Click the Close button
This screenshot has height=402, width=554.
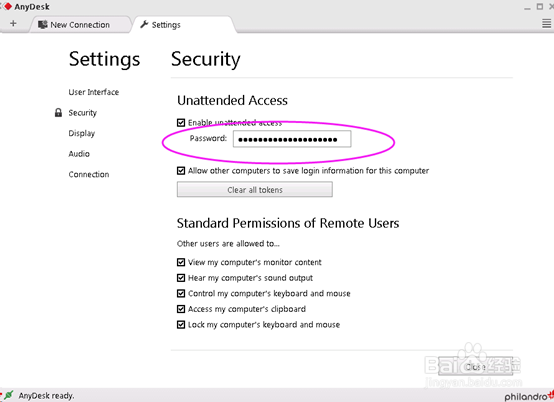[x=476, y=367]
